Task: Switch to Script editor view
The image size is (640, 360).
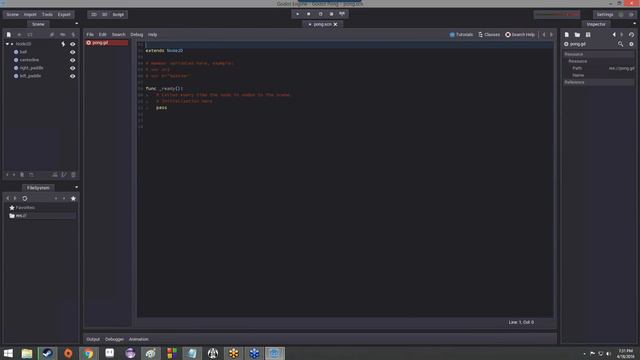Action: click(118, 14)
